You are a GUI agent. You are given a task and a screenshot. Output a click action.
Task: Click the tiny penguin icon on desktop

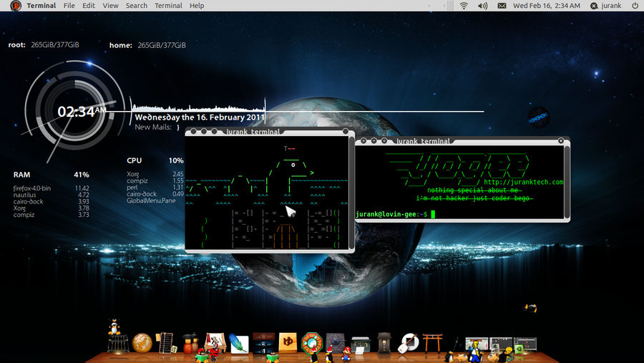click(x=531, y=307)
